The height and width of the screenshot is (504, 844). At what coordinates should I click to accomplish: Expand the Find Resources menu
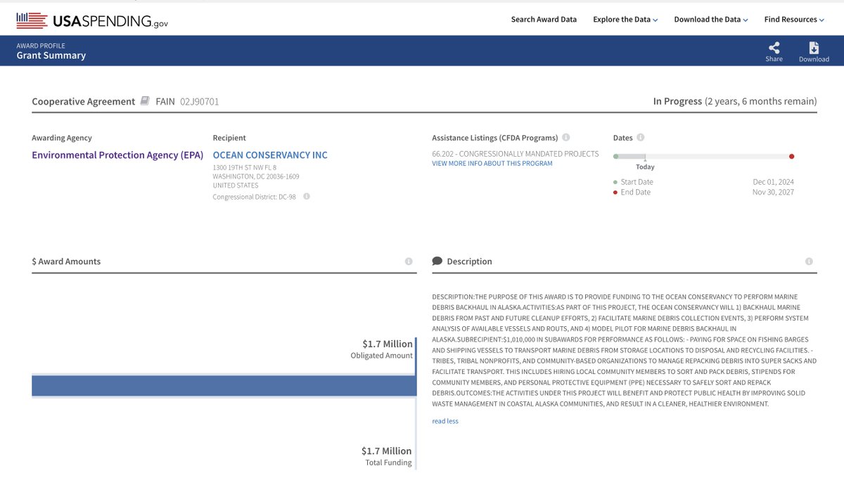coord(794,20)
